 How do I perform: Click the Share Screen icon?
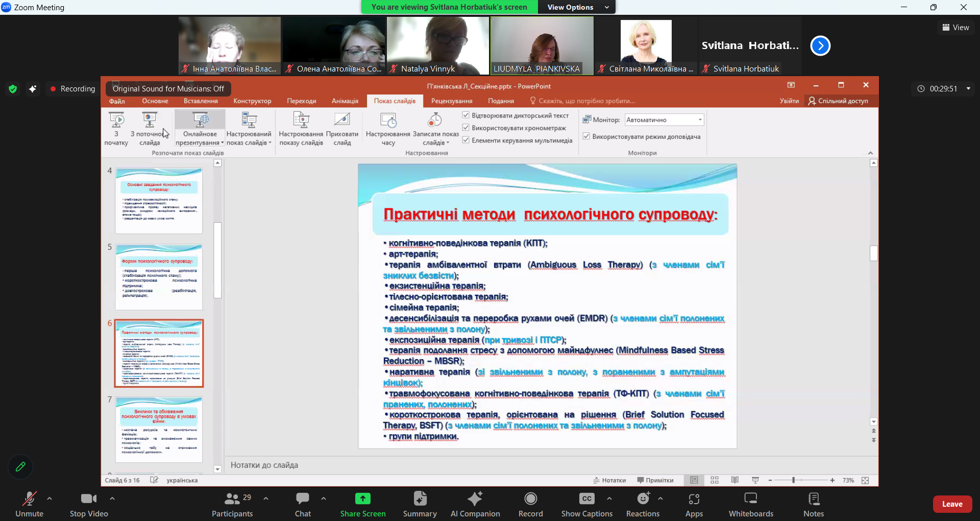click(362, 499)
